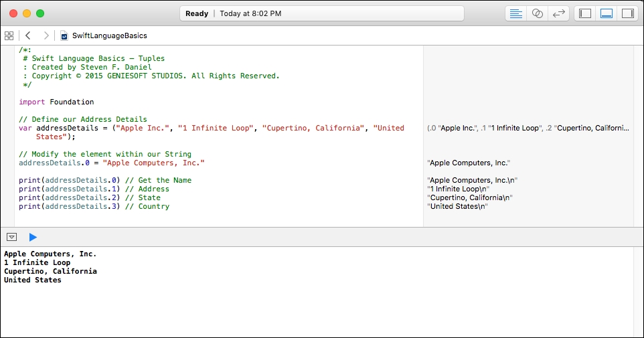Click the console output line Apple Computers, Inc.
This screenshot has width=644, height=338.
coord(50,254)
